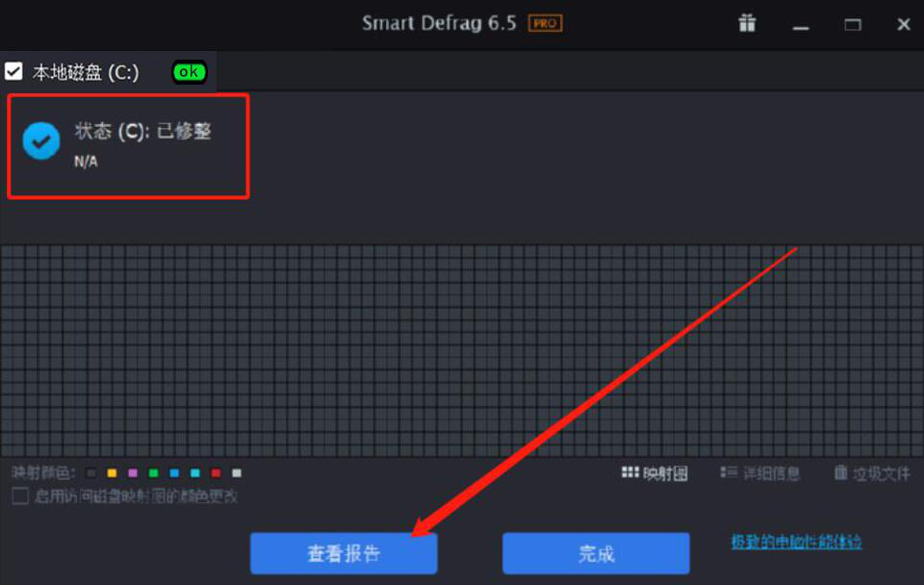The width and height of the screenshot is (924, 585).
Task: Pick the yellow map color swatch
Action: 112,473
